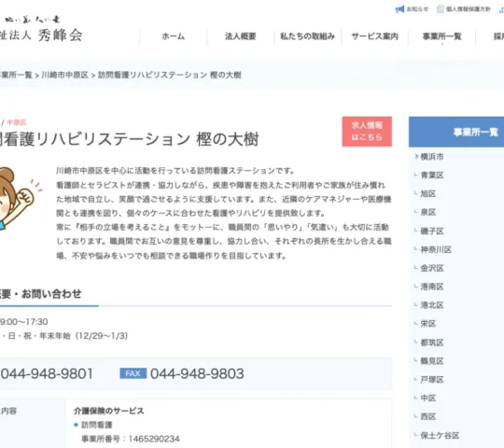Select 保土ケ谷区 in the sidebar list
Image resolution: width=504 pixels, height=448 pixels.
[440, 436]
